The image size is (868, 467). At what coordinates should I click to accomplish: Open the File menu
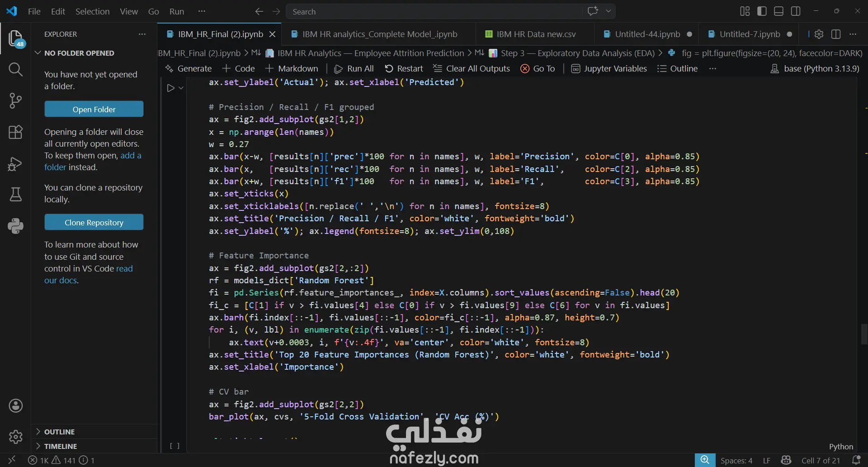pyautogui.click(x=34, y=11)
